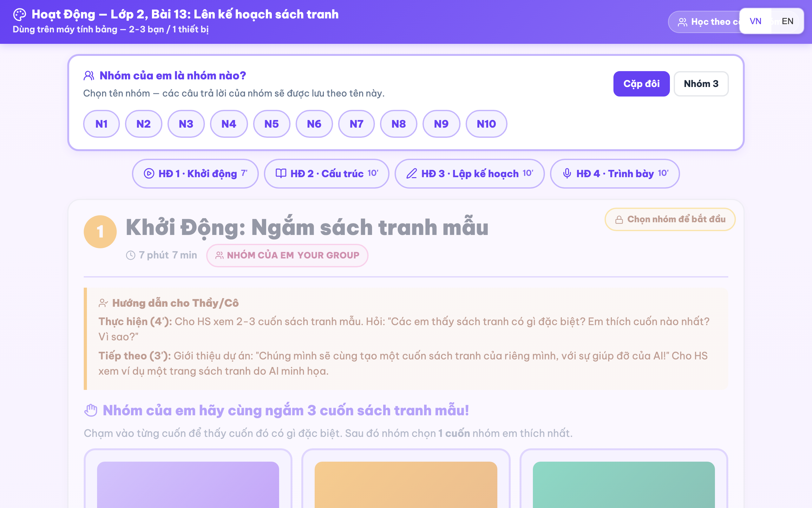Click the "7 phút 7 min" duration text

[x=168, y=255]
